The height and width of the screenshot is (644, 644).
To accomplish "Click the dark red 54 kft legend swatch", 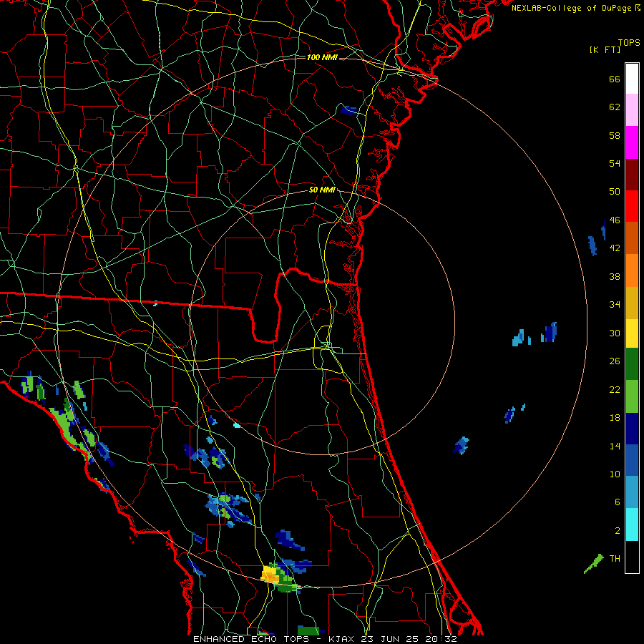I will (632, 175).
